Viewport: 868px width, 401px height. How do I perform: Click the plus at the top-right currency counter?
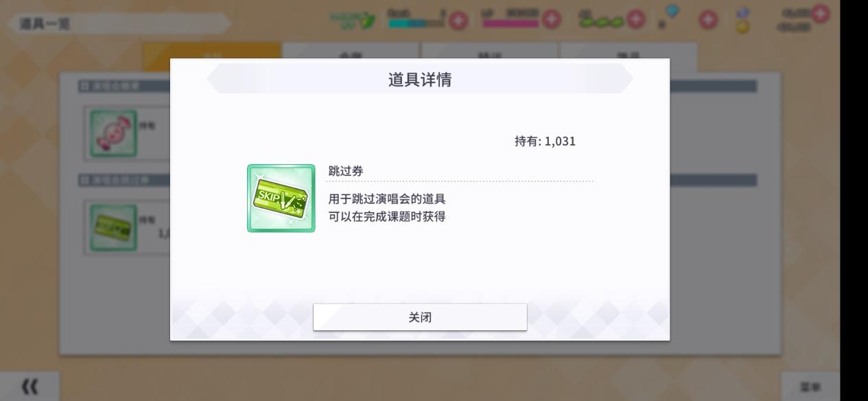pos(820,13)
